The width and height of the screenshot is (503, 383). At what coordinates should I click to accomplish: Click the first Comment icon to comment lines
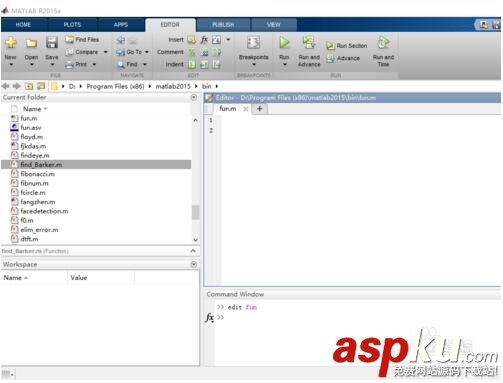click(192, 52)
